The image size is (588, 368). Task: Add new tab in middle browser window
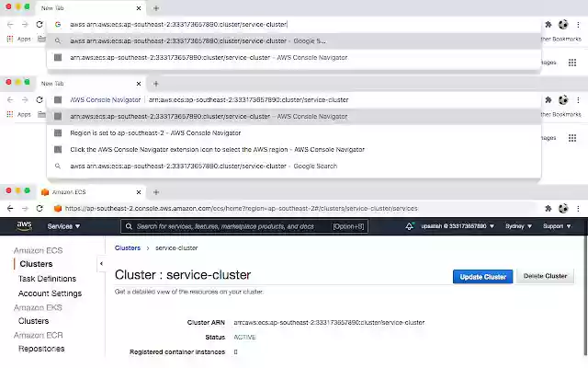tap(156, 84)
